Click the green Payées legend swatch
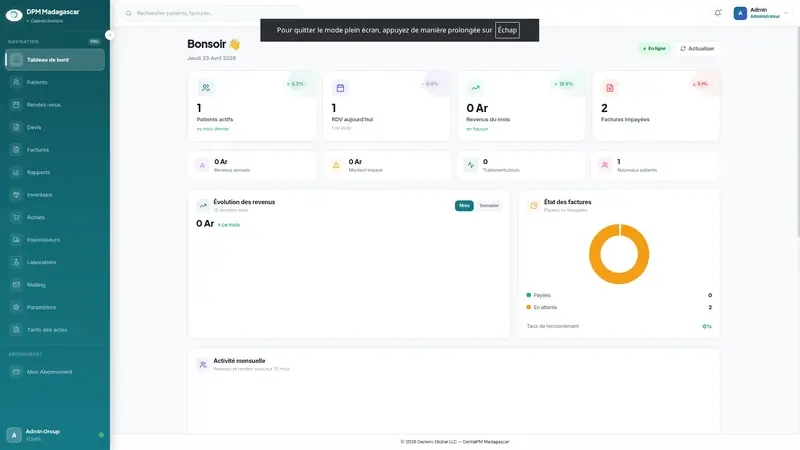Screen dimensions: 800x450 click(x=529, y=295)
